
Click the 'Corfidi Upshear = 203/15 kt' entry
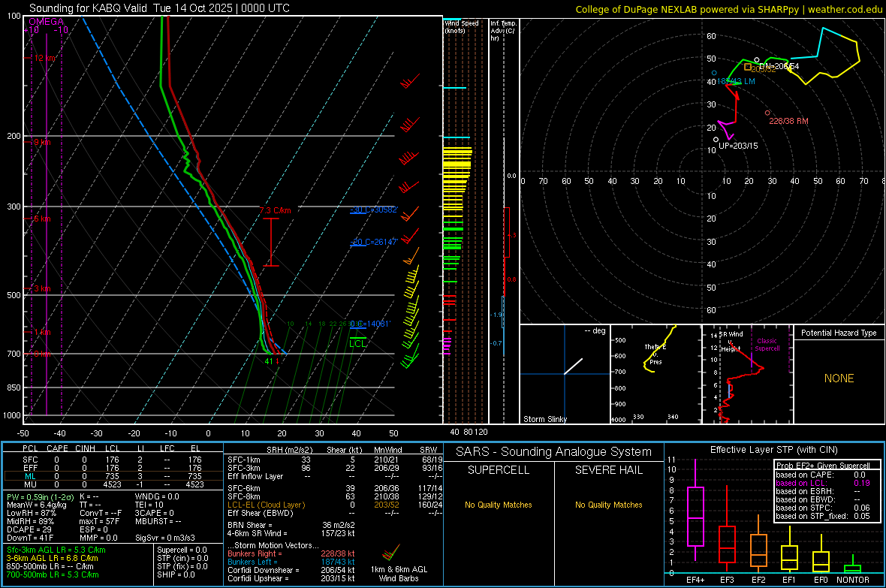click(x=291, y=578)
